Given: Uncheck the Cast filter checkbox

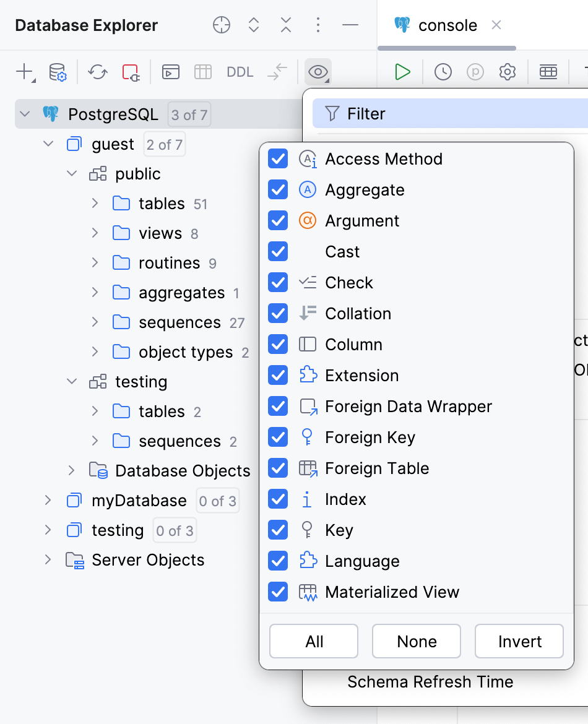Looking at the screenshot, I should 278,251.
